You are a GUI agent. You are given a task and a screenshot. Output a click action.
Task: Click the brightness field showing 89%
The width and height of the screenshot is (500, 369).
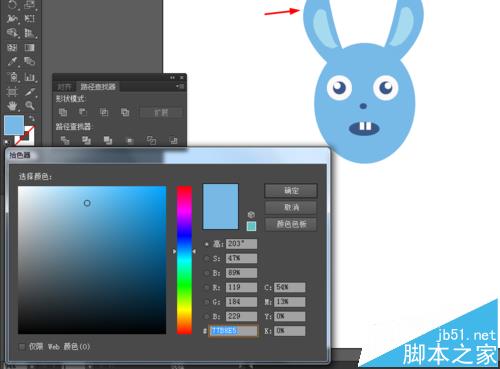pyautogui.click(x=241, y=273)
